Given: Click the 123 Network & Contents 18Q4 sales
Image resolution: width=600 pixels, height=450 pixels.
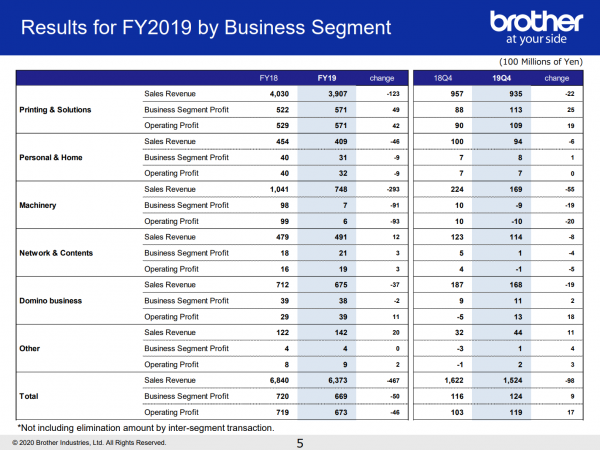Looking at the screenshot, I should [x=457, y=237].
